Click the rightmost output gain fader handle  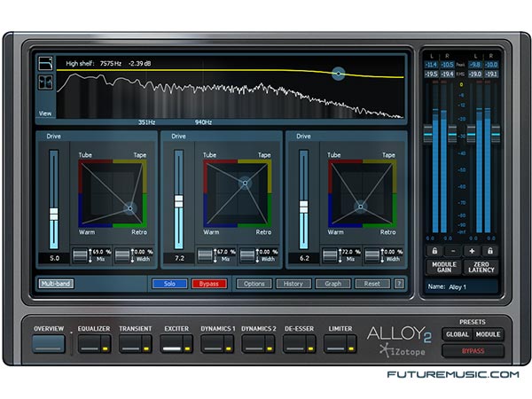(x=496, y=135)
